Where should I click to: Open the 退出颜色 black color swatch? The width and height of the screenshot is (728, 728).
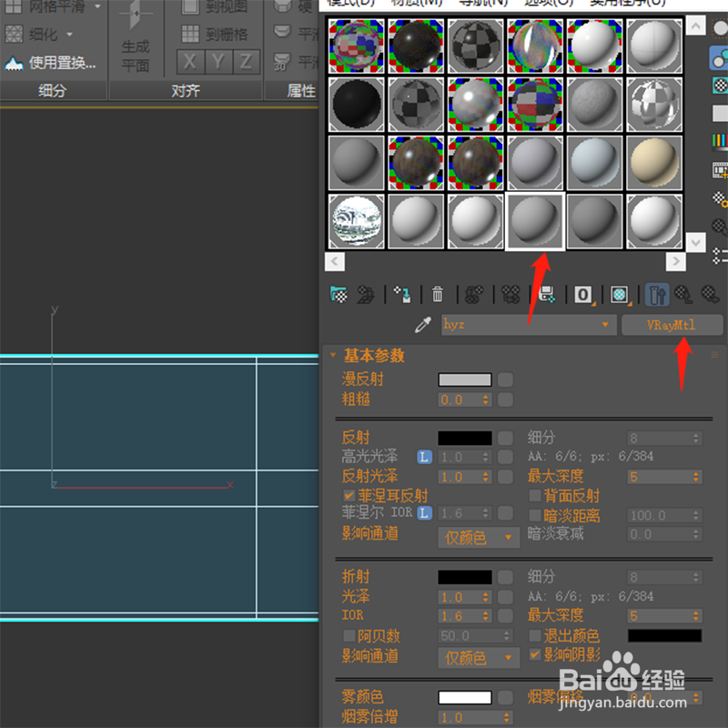click(664, 635)
